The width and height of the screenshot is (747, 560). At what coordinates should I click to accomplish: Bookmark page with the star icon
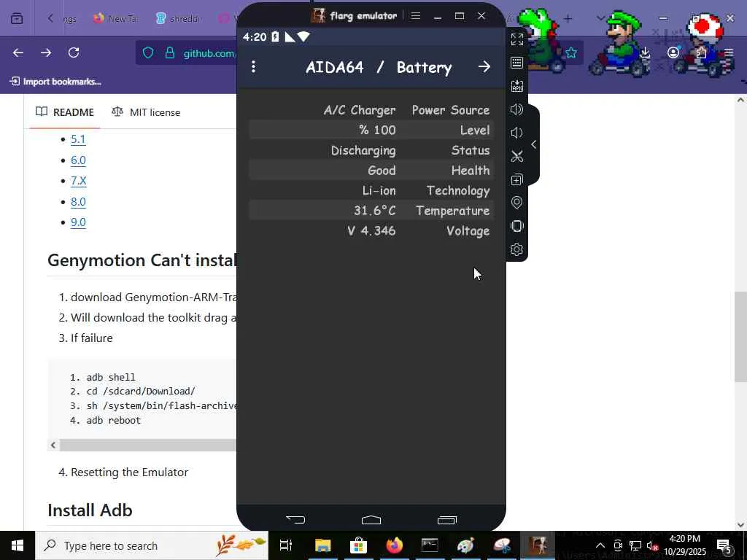coord(571,52)
